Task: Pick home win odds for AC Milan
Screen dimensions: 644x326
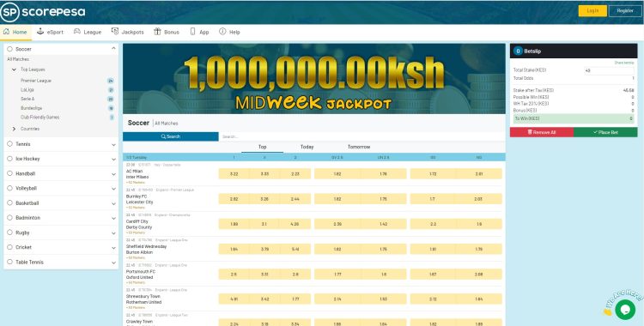Action: pyautogui.click(x=234, y=173)
